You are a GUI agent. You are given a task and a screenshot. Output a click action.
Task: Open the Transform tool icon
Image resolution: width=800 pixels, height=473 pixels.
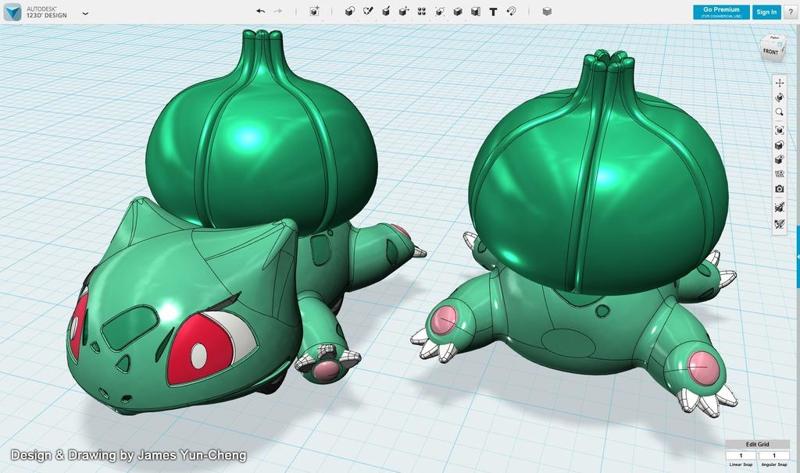tap(314, 11)
